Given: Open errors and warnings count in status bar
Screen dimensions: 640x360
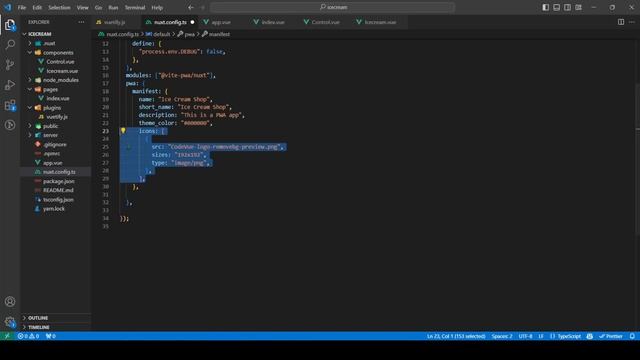Looking at the screenshot, I should click(28, 336).
